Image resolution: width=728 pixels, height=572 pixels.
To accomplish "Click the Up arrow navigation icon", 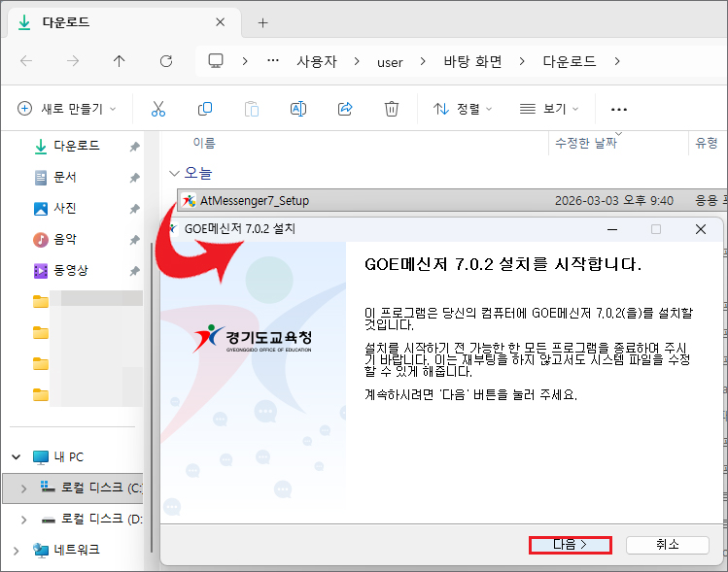I will (120, 61).
